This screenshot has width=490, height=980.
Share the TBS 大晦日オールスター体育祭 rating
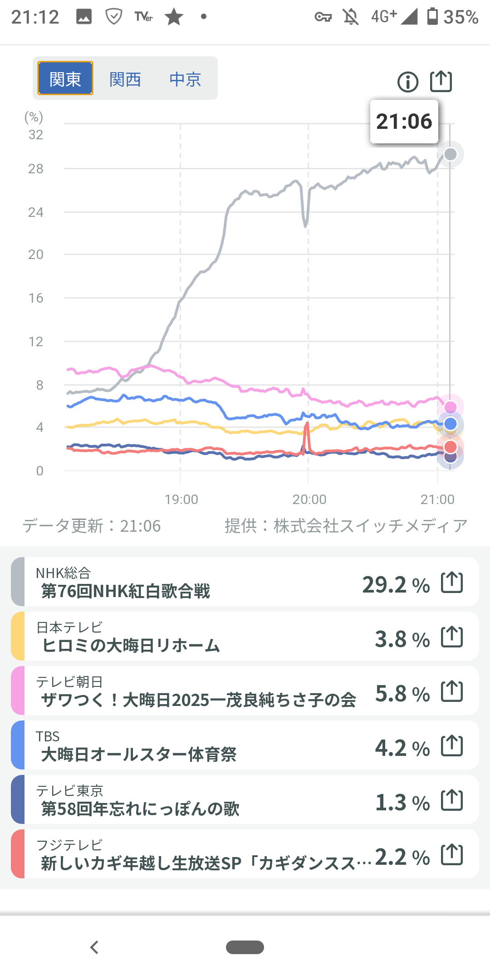coord(452,746)
